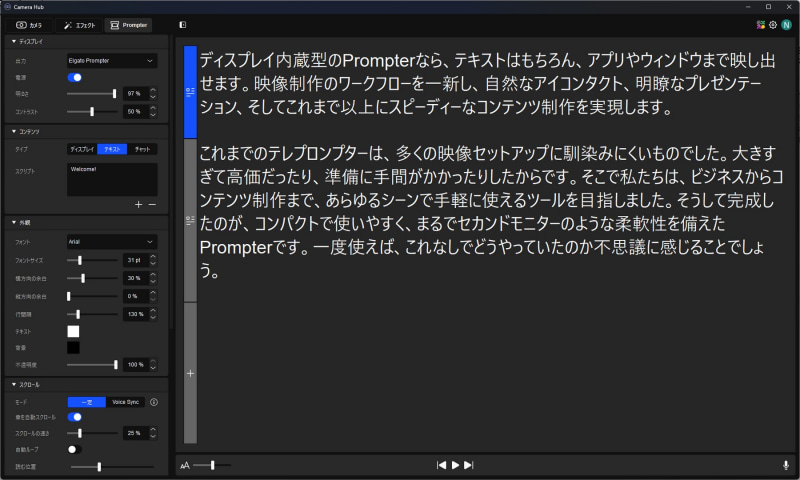Viewport: 800px width, 480px height.
Task: Switch to the カメラ tab
Action: coord(29,25)
